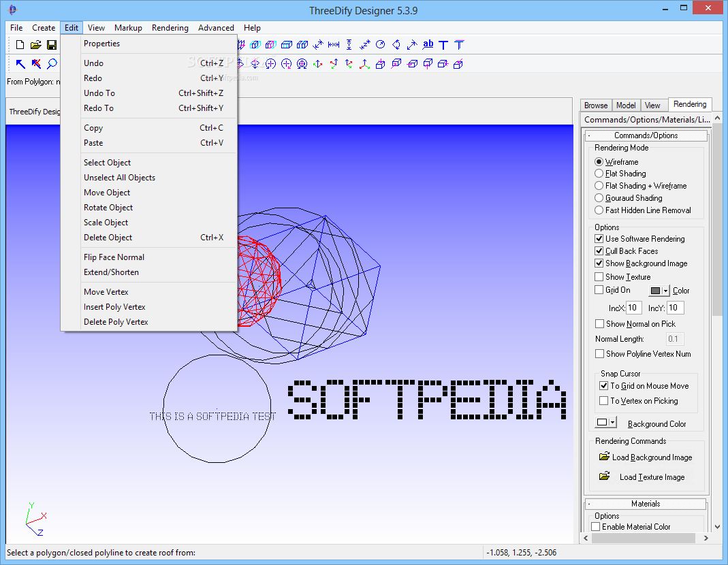Choose Select Object in Edit menu

tap(148, 162)
